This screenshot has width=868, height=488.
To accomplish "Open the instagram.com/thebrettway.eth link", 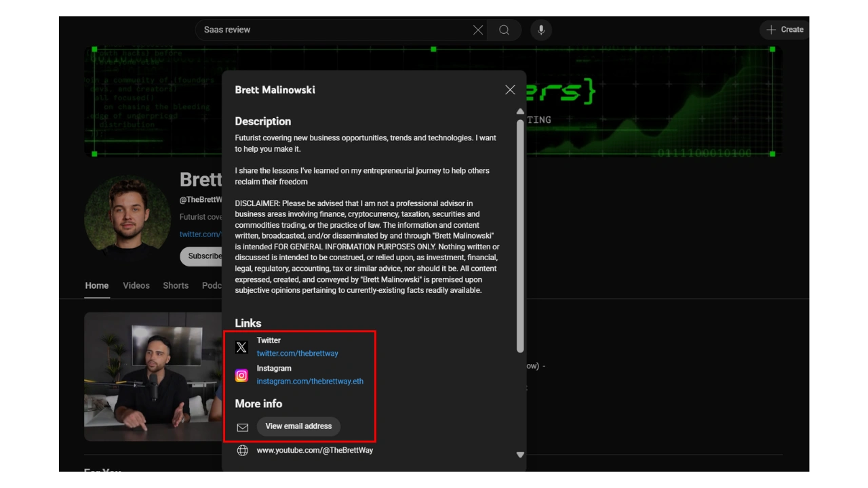I will (x=310, y=381).
